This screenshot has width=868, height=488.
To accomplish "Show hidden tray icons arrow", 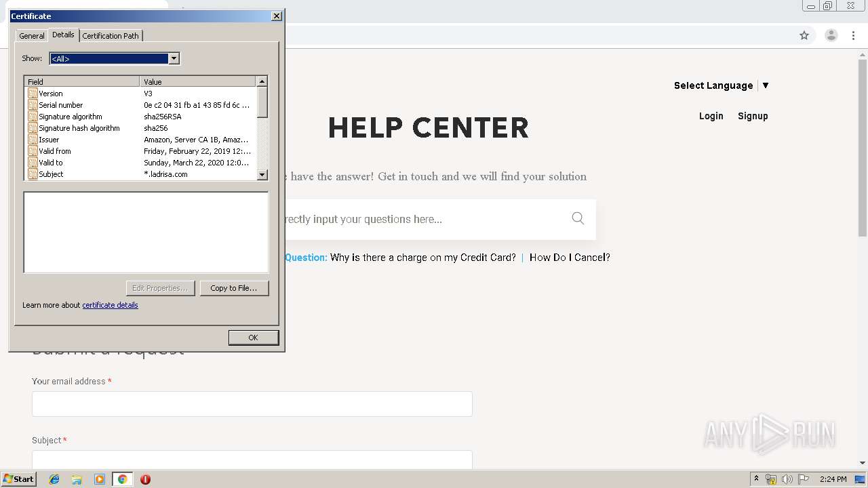I will pyautogui.click(x=756, y=479).
